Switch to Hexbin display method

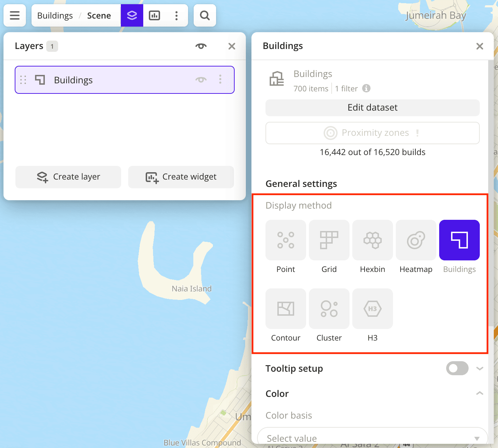(x=372, y=240)
